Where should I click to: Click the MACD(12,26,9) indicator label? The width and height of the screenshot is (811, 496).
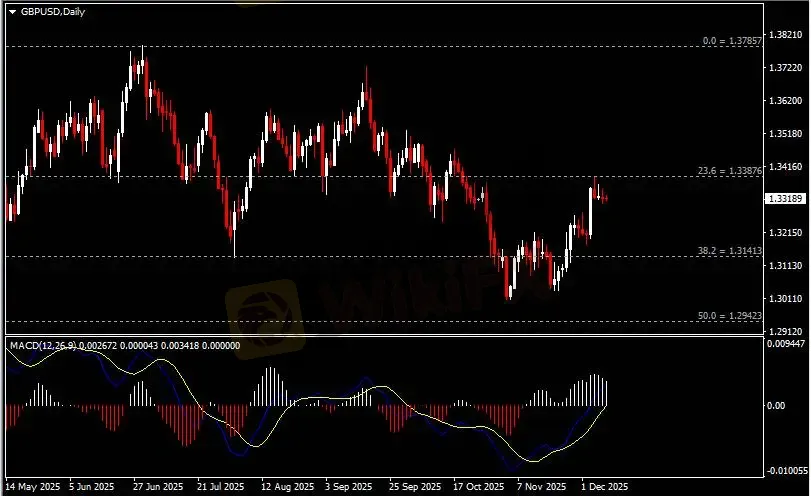tap(43, 345)
